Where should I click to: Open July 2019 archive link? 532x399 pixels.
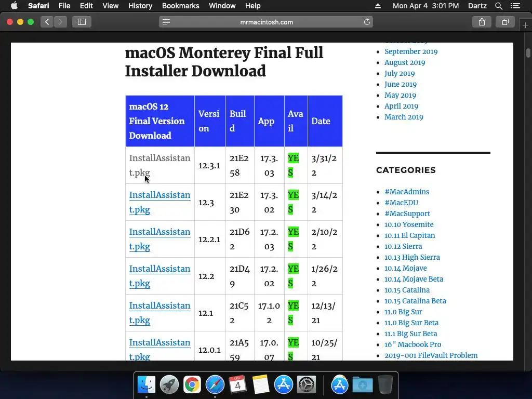(x=400, y=73)
